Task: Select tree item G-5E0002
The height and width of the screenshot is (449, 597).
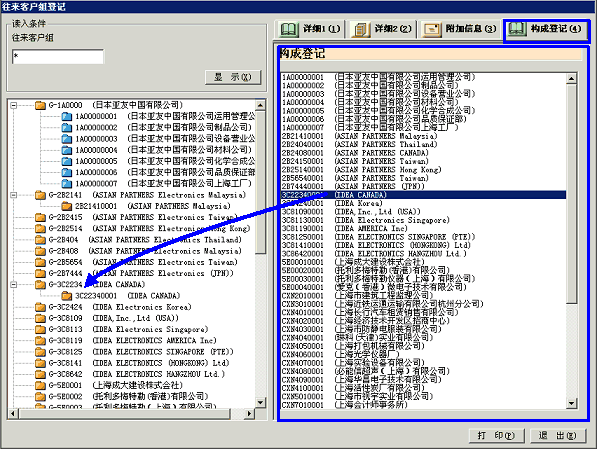Action: click(x=128, y=397)
